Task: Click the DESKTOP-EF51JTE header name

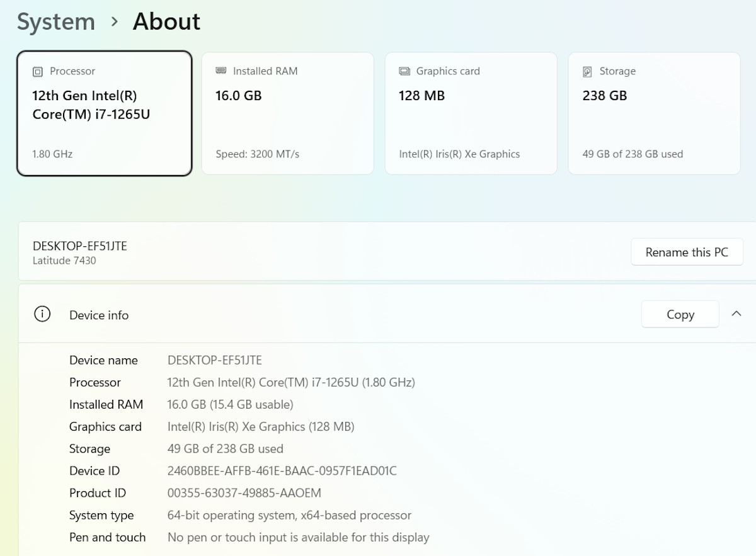Action: (x=80, y=246)
